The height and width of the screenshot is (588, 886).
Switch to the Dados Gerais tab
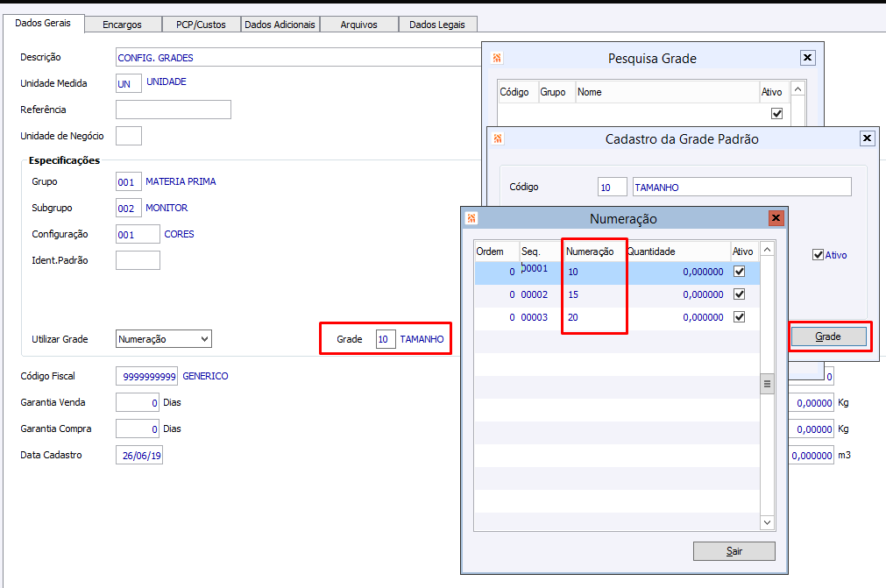pyautogui.click(x=44, y=23)
